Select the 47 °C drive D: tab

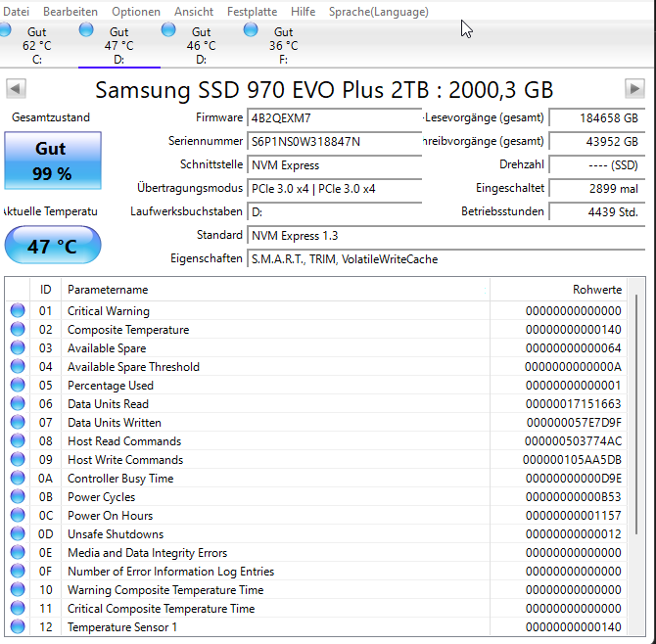[119, 45]
